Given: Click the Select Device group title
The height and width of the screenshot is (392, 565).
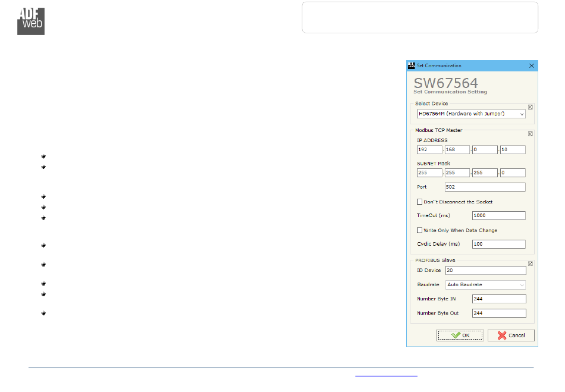Looking at the screenshot, I should pos(431,104).
